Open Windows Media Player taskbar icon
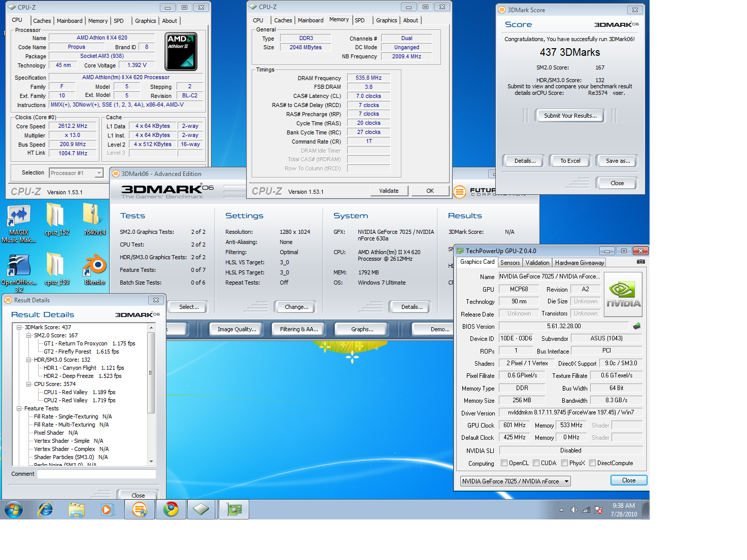 click(107, 509)
